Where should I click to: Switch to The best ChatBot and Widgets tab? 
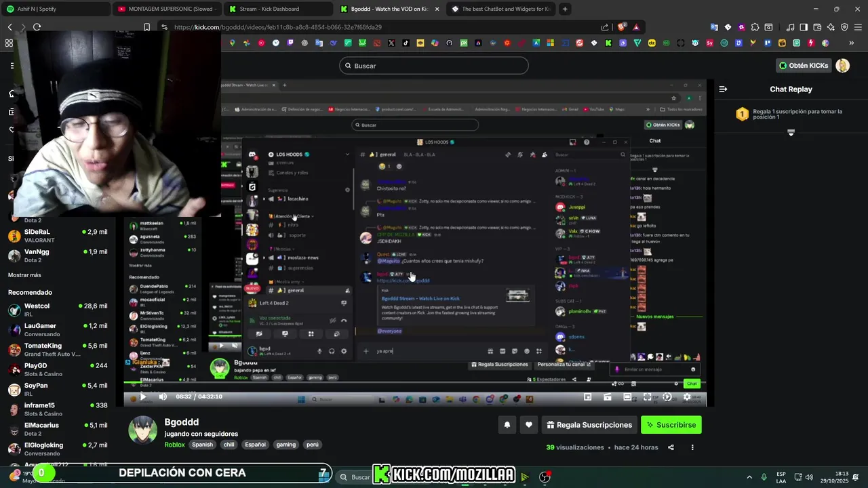[x=500, y=9]
